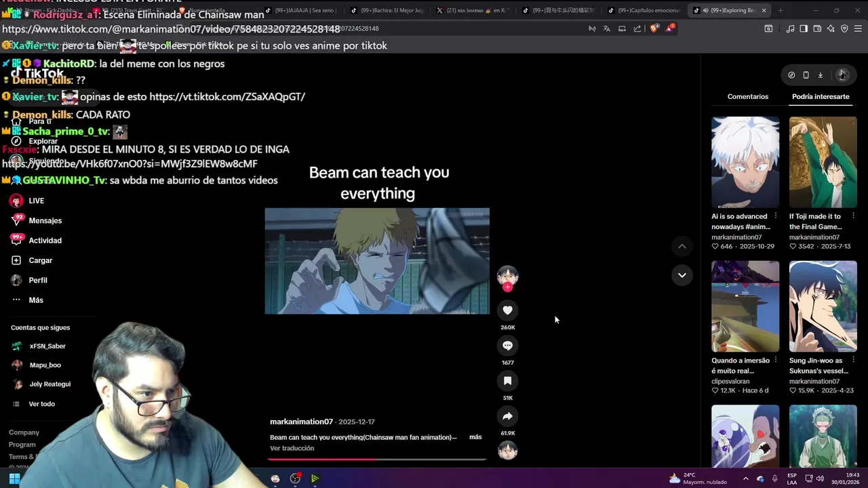The height and width of the screenshot is (488, 868).
Task: Go to previous video with up chevron
Action: point(682,247)
